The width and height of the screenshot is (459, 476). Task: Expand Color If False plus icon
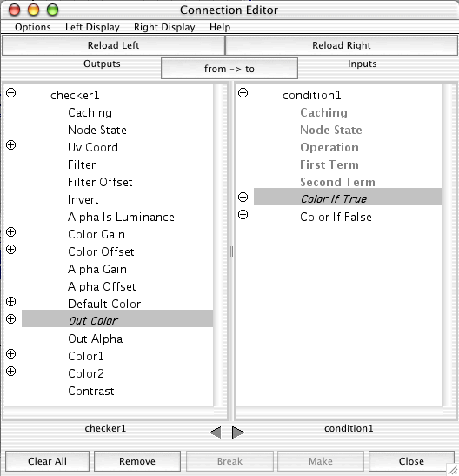pyautogui.click(x=243, y=215)
